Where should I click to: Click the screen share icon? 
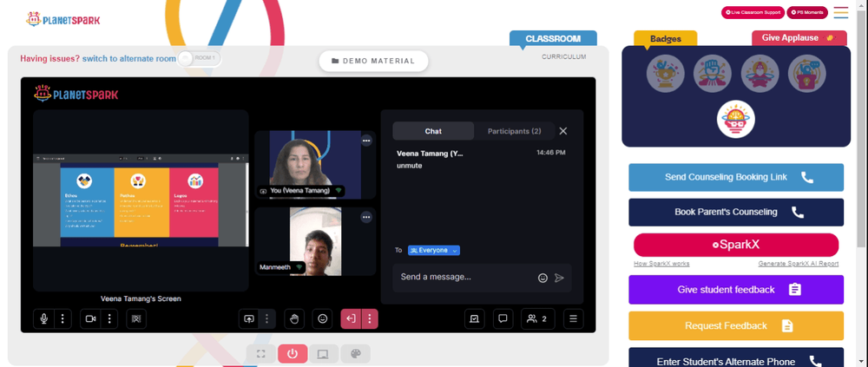[x=248, y=318]
